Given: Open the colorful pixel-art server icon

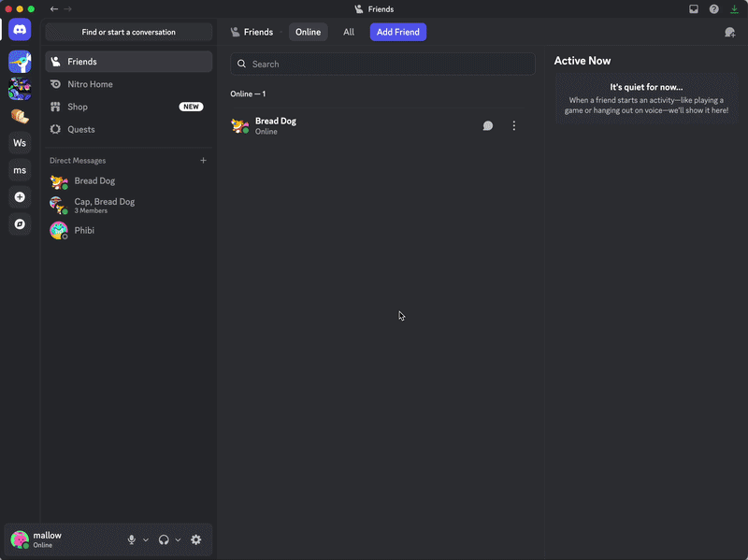Looking at the screenshot, I should point(20,89).
